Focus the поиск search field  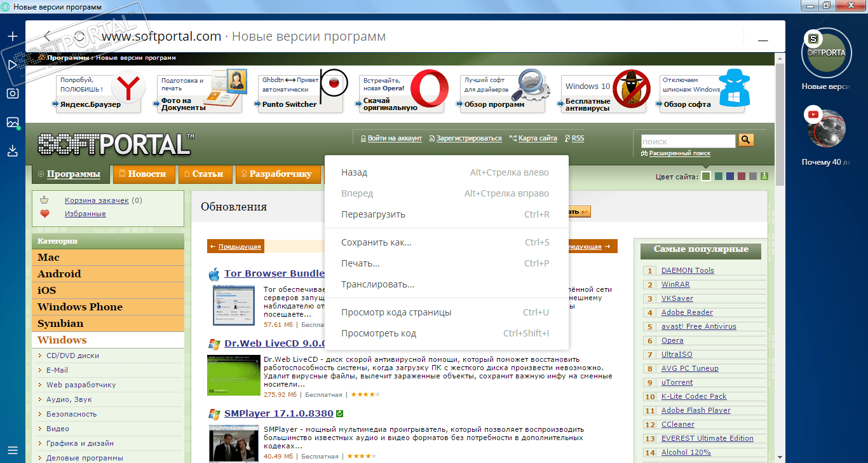[688, 141]
